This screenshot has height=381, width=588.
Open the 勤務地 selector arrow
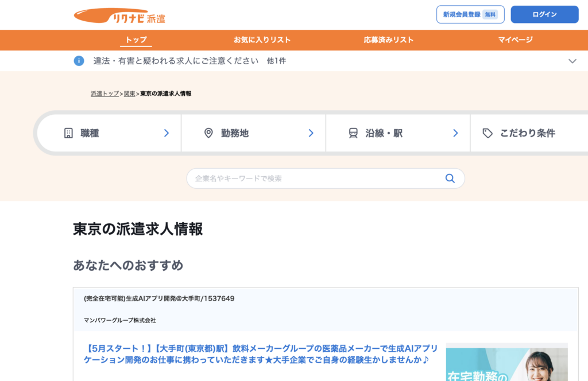(311, 133)
